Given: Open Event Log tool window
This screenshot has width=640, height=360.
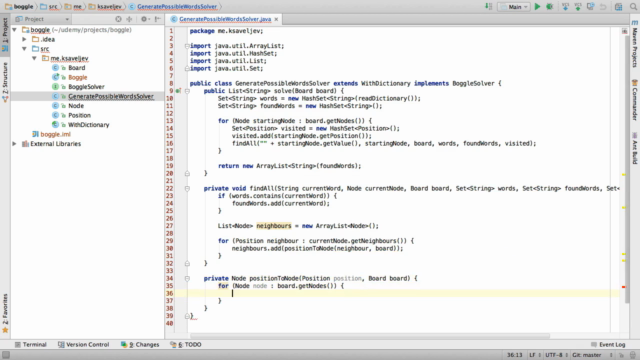Looking at the screenshot, I should (608, 344).
